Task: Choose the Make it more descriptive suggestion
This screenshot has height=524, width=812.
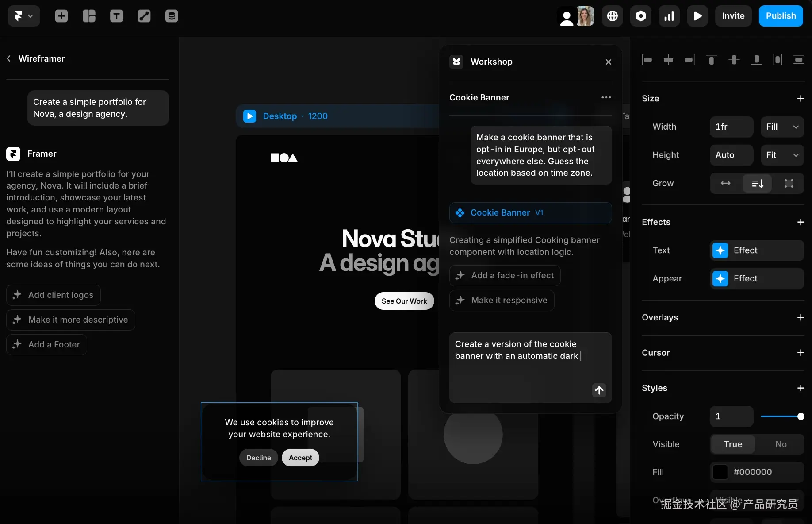Action: (x=71, y=320)
